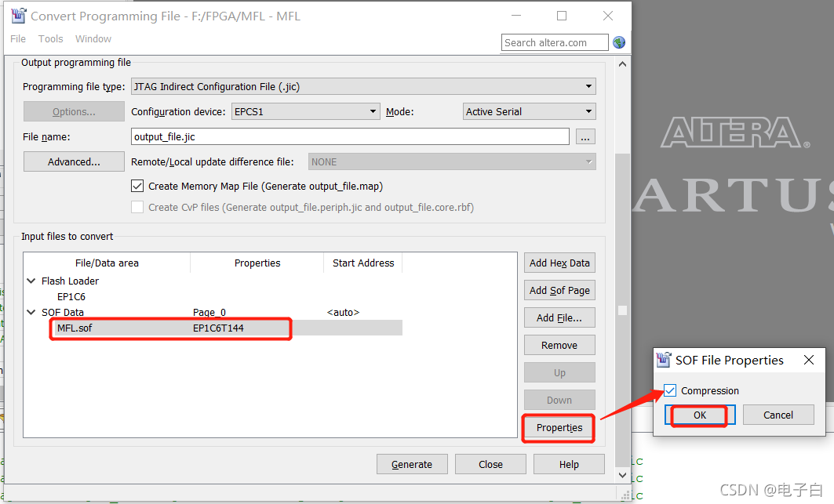Toggle Create Memory Map File checkbox
The height and width of the screenshot is (504, 834).
click(x=137, y=186)
